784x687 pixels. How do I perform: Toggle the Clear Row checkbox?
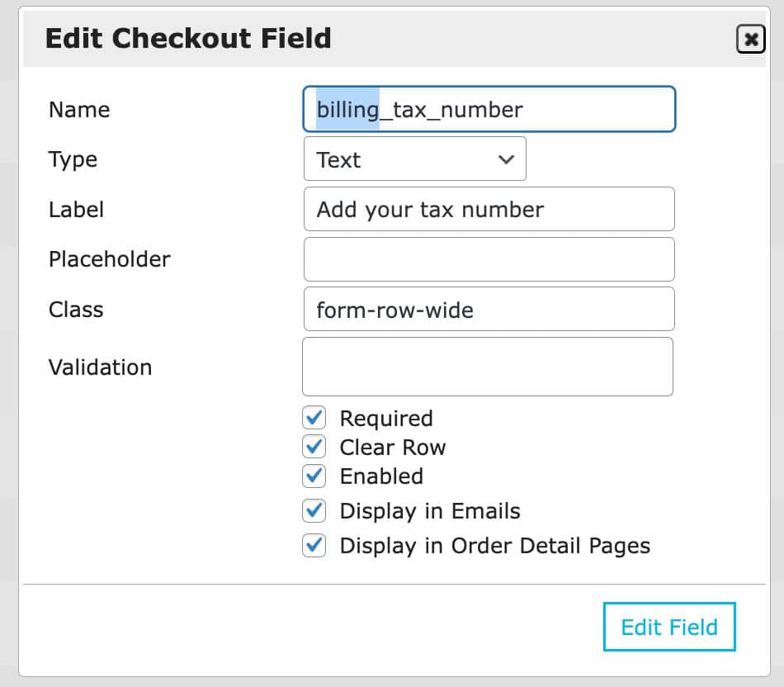tap(314, 447)
